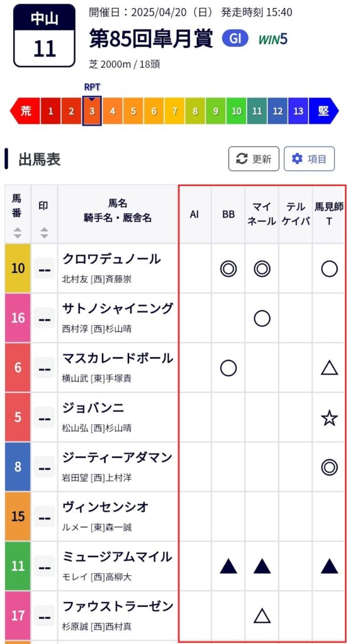The image size is (348, 644).
Task: Select level 3 on the RPT scale
Action: [x=92, y=111]
